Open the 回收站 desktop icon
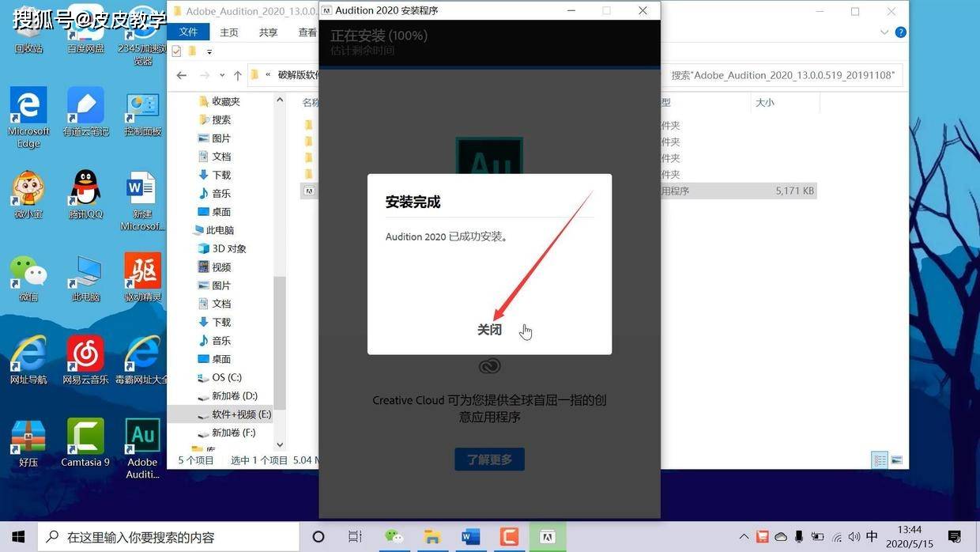Screen dimensions: 980x552 28,32
